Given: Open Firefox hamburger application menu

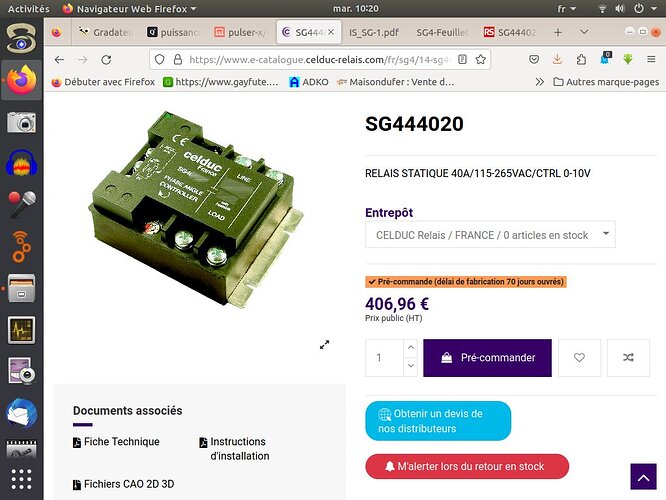Looking at the screenshot, I should (651, 59).
